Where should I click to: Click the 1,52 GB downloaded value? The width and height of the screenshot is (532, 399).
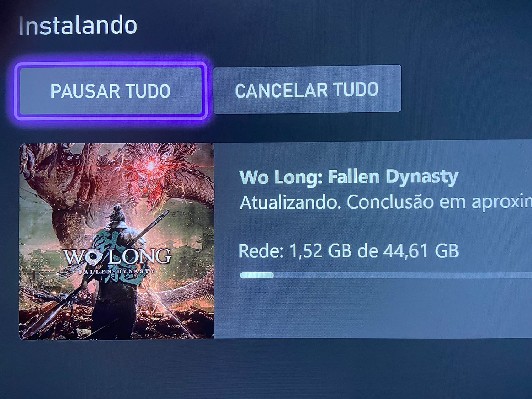(x=321, y=251)
